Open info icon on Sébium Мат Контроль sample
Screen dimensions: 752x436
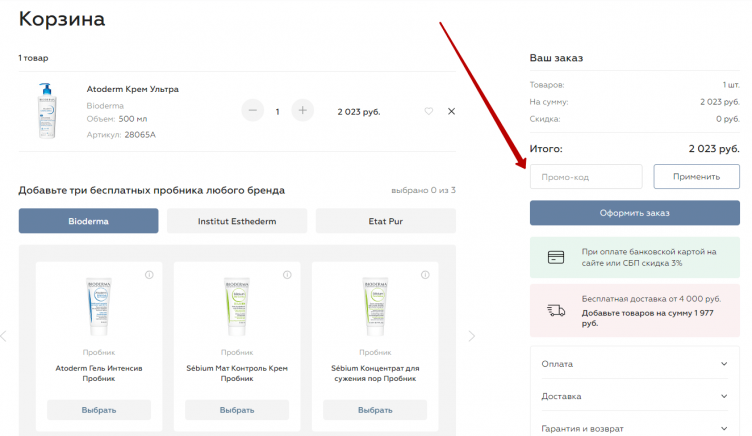coord(286,275)
